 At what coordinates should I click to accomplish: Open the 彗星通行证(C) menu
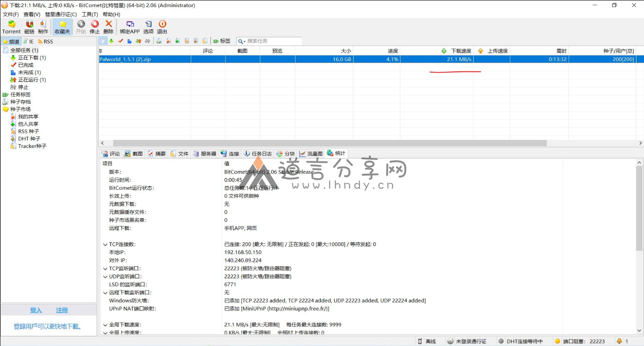(x=61, y=14)
